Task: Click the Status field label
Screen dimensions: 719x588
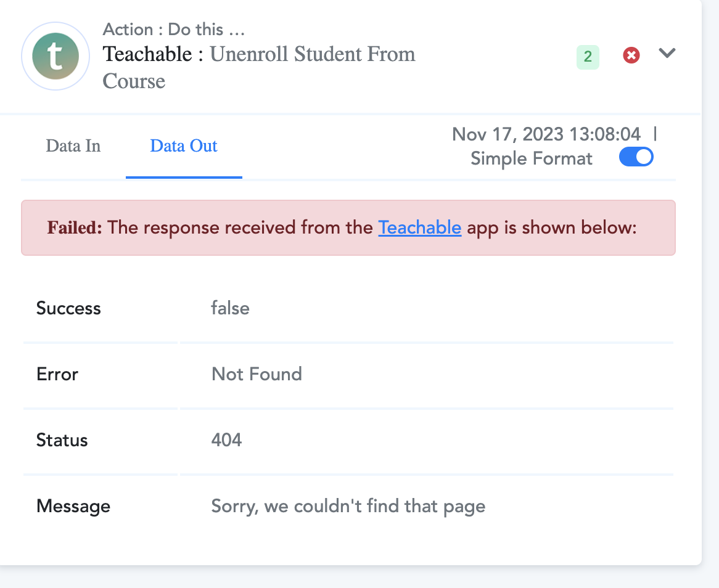Action: [62, 441]
